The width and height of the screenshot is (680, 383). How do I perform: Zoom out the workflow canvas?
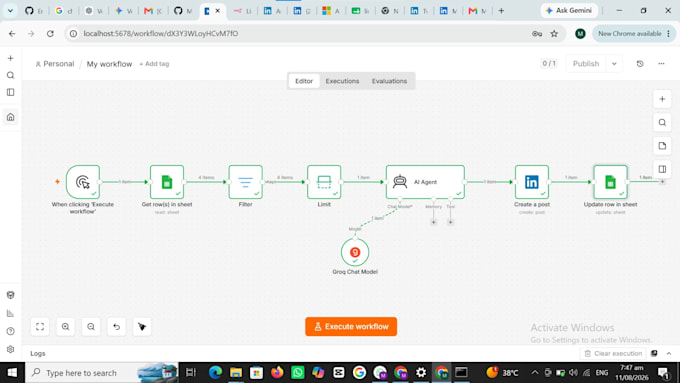click(x=91, y=327)
